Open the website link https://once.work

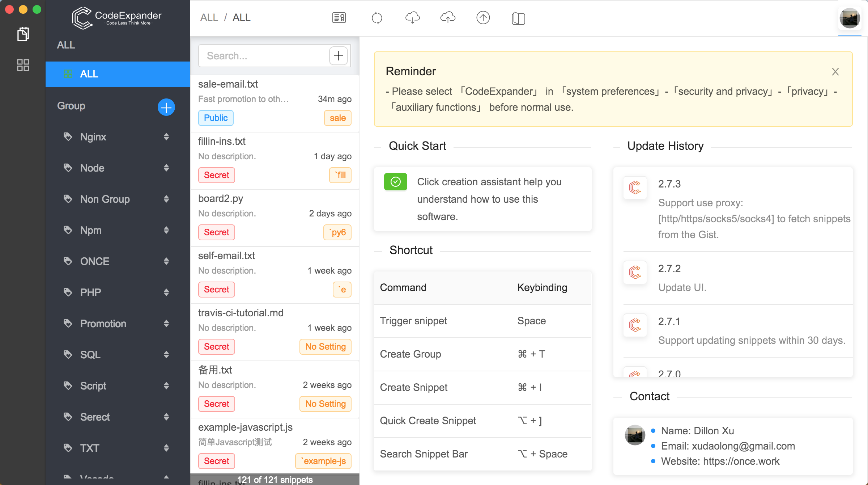point(741,461)
